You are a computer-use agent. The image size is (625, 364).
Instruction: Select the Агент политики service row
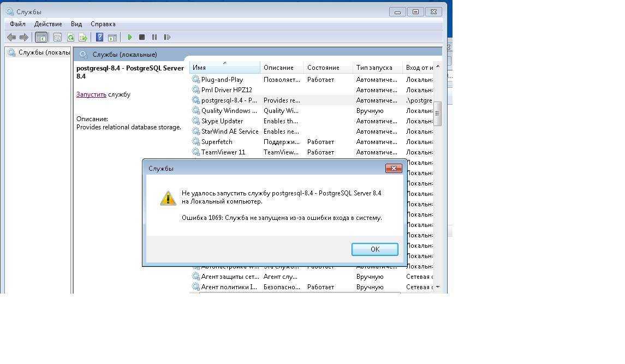pyautogui.click(x=312, y=287)
